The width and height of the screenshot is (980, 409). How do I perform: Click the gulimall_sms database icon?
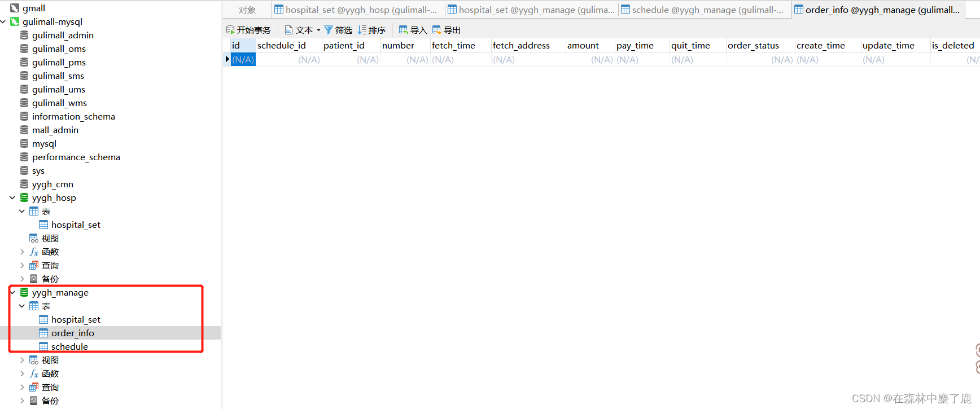[24, 76]
